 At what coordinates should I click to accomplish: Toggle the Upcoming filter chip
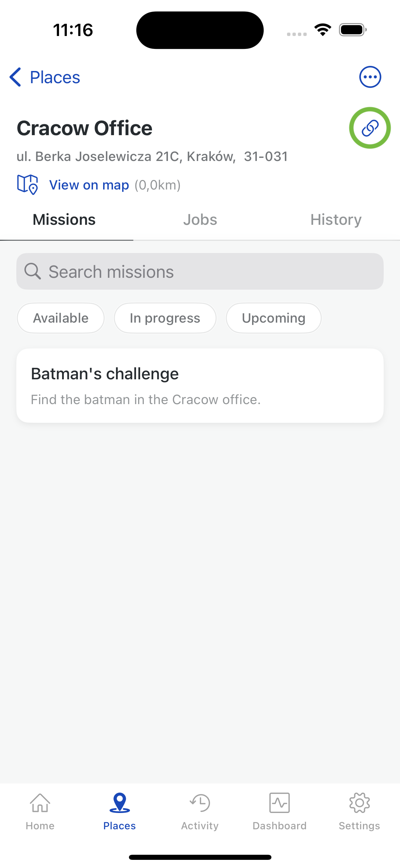click(x=274, y=318)
